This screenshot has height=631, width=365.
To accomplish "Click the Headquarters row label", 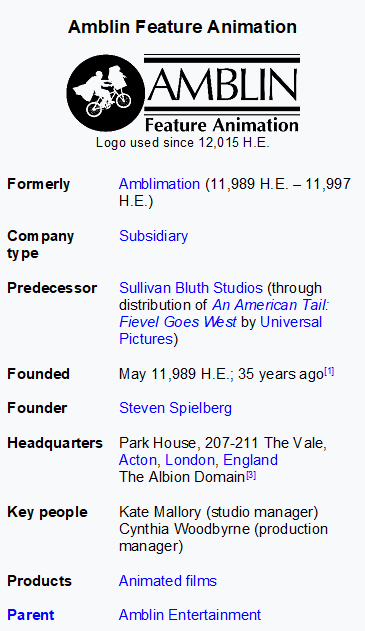I will 55,443.
